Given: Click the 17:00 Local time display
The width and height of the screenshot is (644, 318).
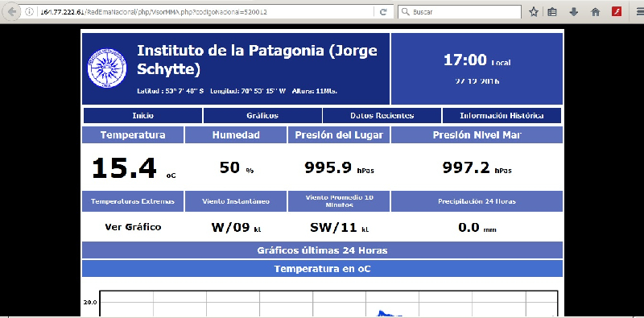Looking at the screenshot, I should 477,61.
